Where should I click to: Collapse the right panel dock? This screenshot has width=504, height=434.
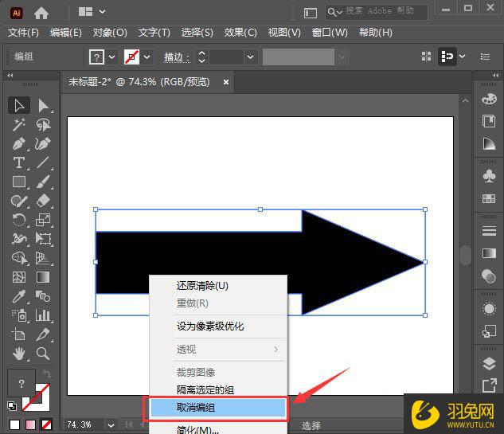coord(496,75)
